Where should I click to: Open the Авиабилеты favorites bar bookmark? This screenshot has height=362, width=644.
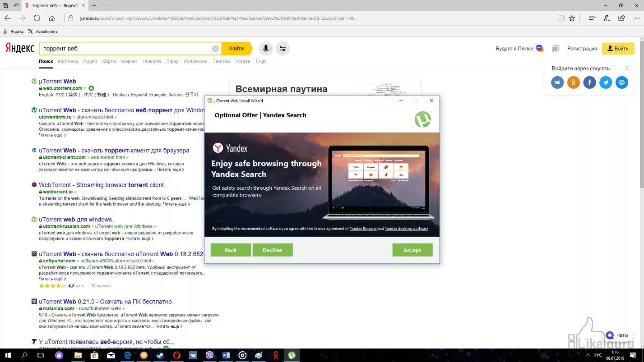pyautogui.click(x=43, y=32)
